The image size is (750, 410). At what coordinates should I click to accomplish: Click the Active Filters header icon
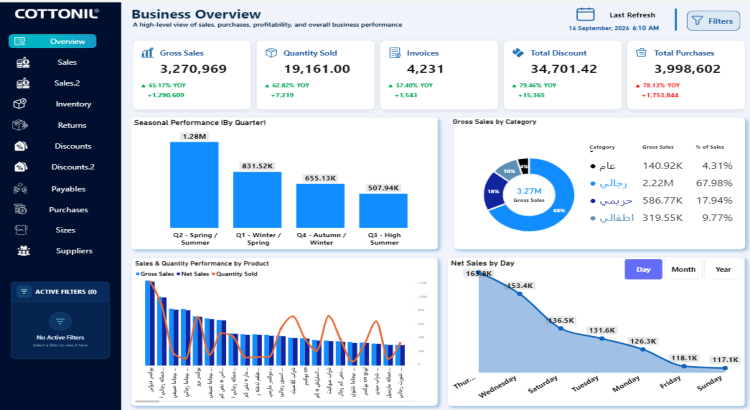point(24,291)
